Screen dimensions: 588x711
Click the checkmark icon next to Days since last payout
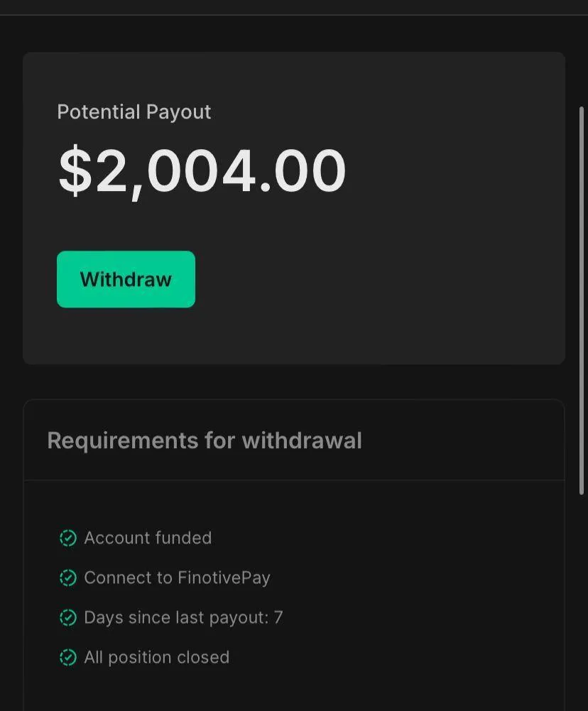(x=67, y=618)
